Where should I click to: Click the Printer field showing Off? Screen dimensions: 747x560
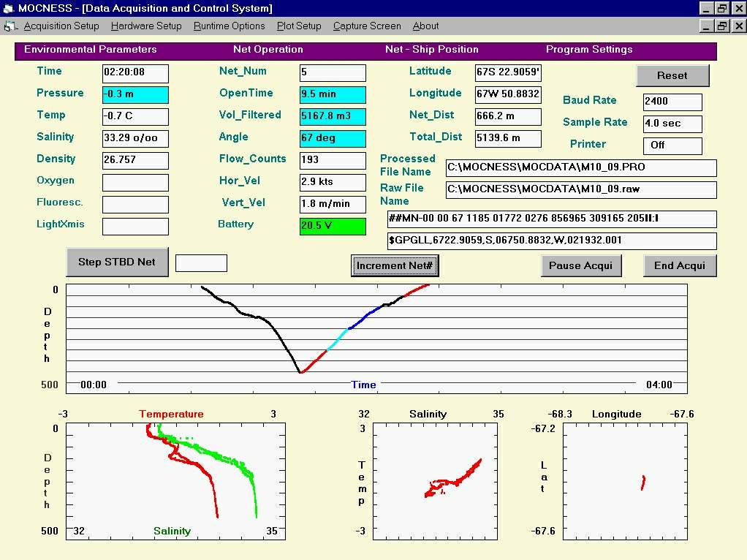672,145
